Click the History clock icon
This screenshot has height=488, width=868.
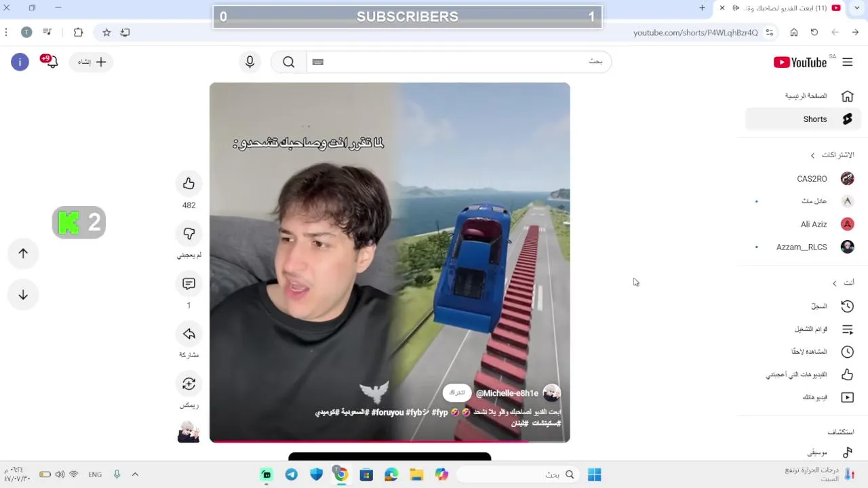pyautogui.click(x=847, y=306)
